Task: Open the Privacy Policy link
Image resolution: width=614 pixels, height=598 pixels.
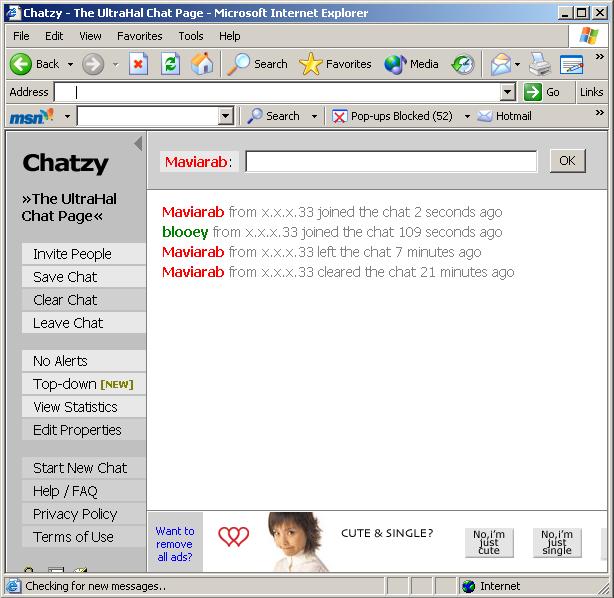Action: pyautogui.click(x=84, y=514)
